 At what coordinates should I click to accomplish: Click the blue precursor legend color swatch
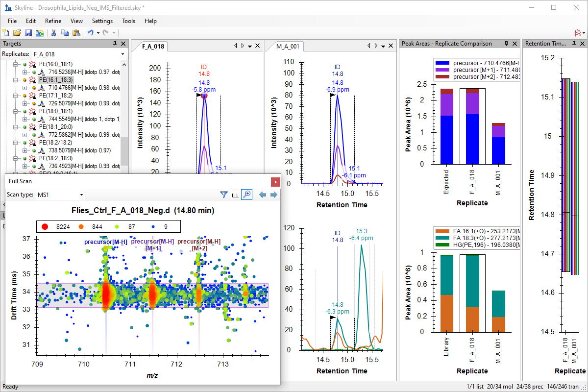coord(442,63)
